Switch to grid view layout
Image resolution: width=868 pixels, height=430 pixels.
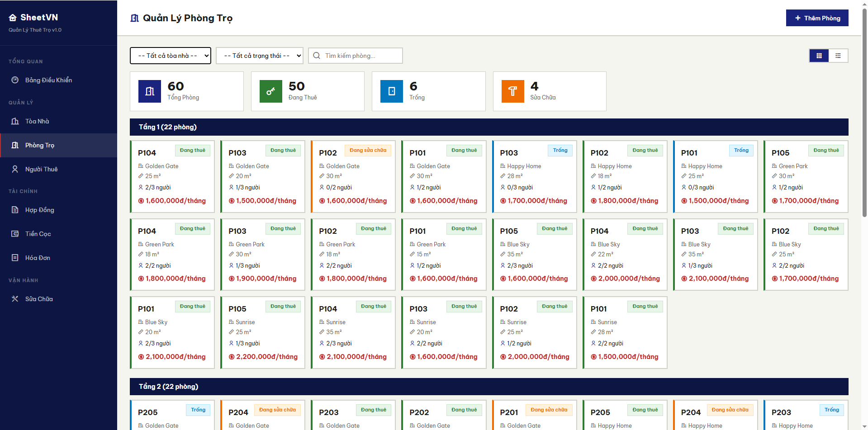pyautogui.click(x=819, y=56)
